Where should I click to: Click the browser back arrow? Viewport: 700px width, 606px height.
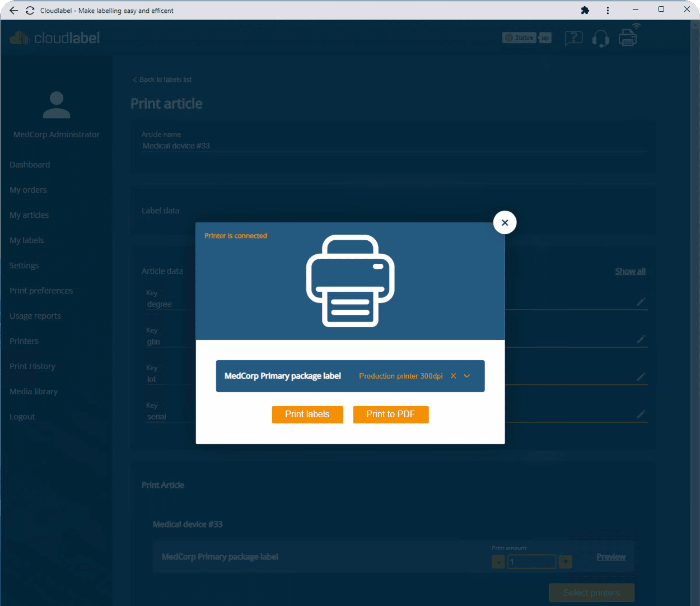tap(13, 10)
